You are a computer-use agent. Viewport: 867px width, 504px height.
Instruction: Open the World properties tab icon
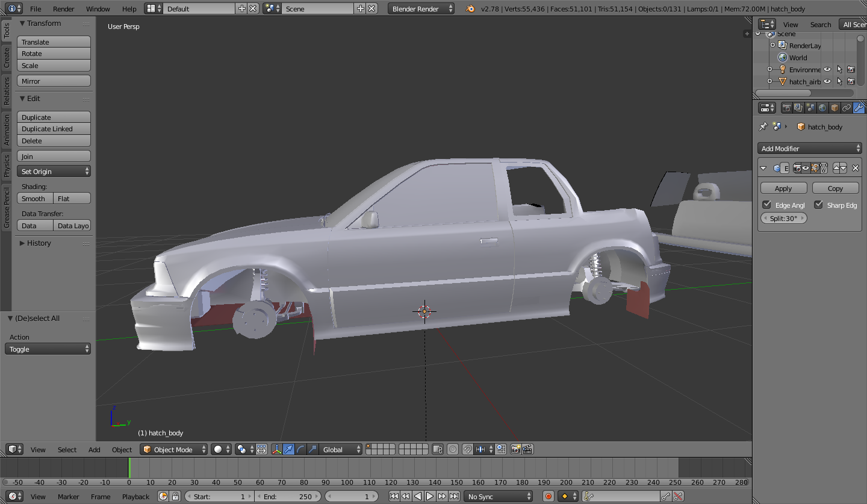[x=822, y=108]
